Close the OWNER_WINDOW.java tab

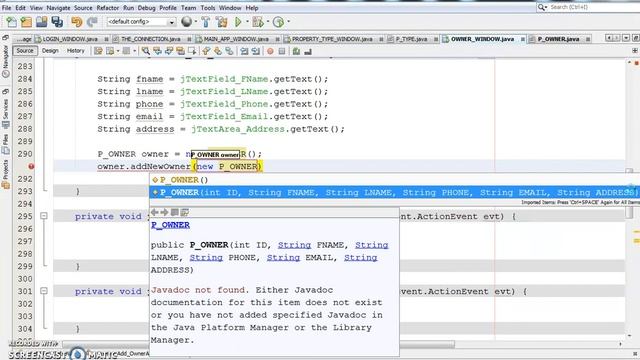(x=522, y=39)
